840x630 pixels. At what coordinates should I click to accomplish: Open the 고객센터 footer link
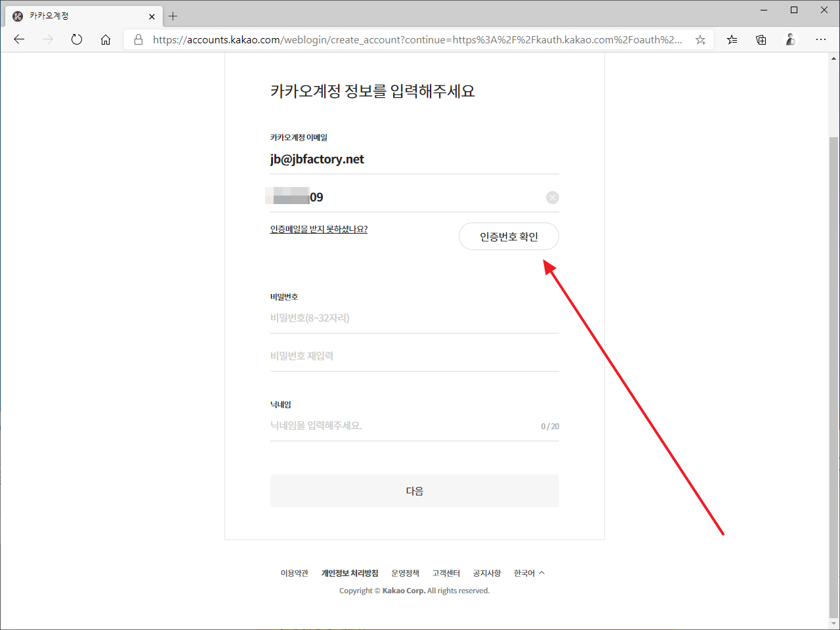pos(446,573)
